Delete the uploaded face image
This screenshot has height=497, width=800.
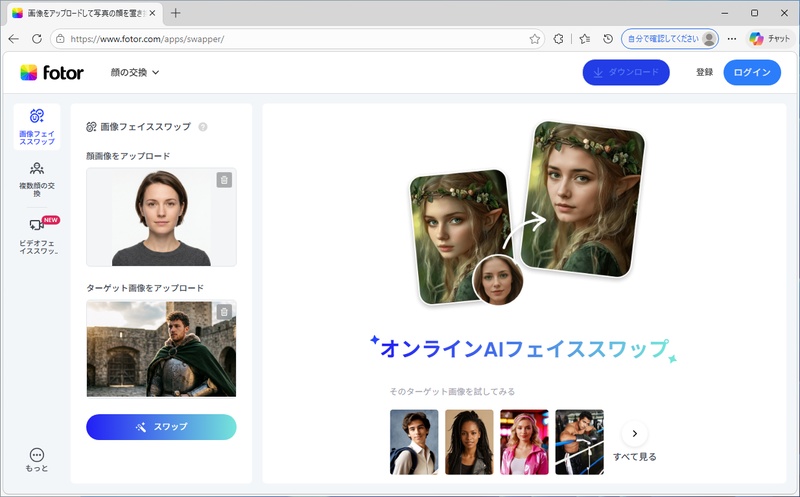point(224,180)
